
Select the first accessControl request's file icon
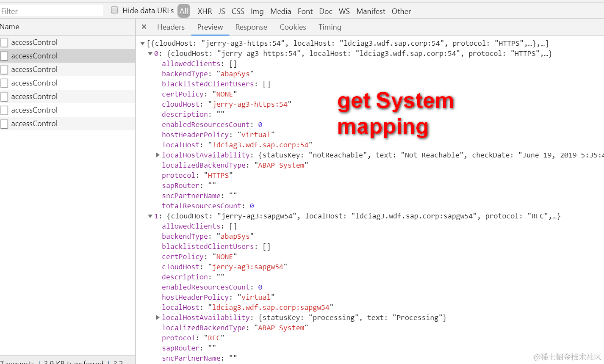(x=4, y=42)
